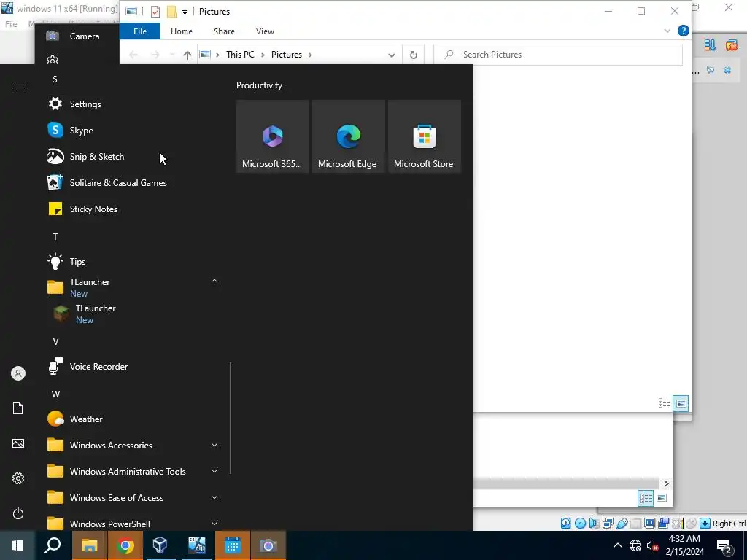Open Pictures from the Start sidebar
This screenshot has width=747, height=560.
[18, 443]
